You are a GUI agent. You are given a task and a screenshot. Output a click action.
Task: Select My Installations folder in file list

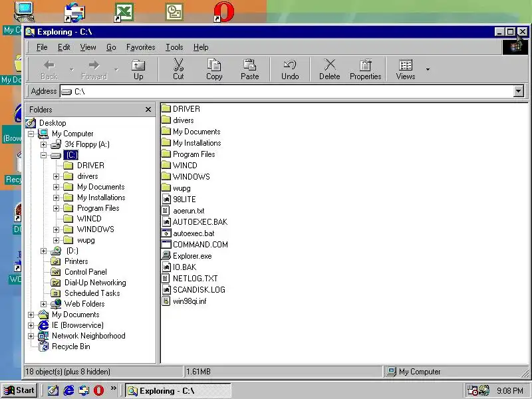pyautogui.click(x=192, y=143)
